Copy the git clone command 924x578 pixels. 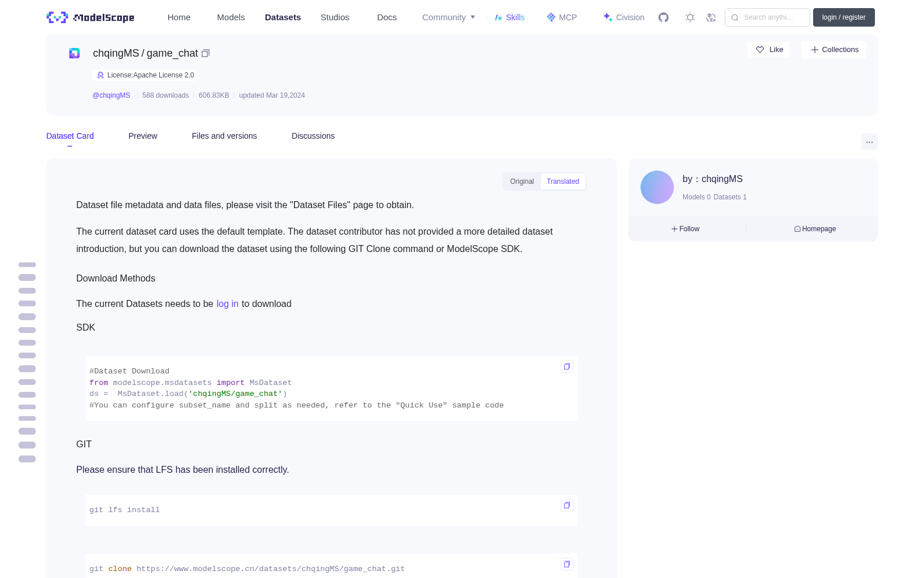pos(567,564)
